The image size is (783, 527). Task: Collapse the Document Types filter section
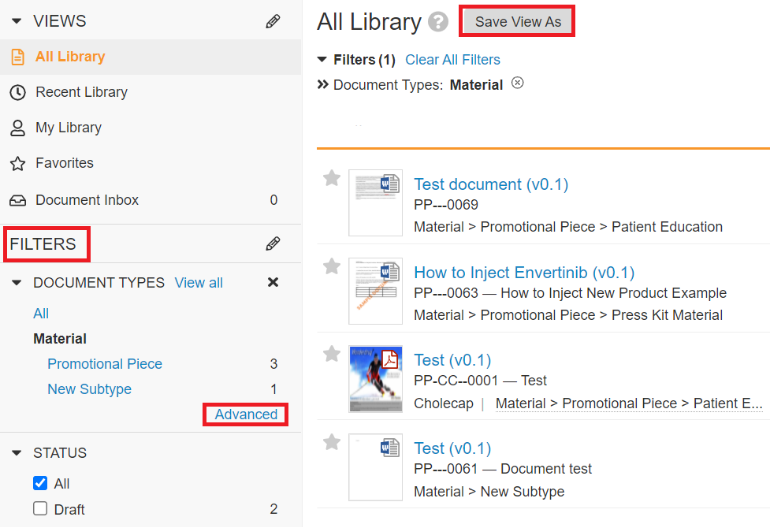17,283
